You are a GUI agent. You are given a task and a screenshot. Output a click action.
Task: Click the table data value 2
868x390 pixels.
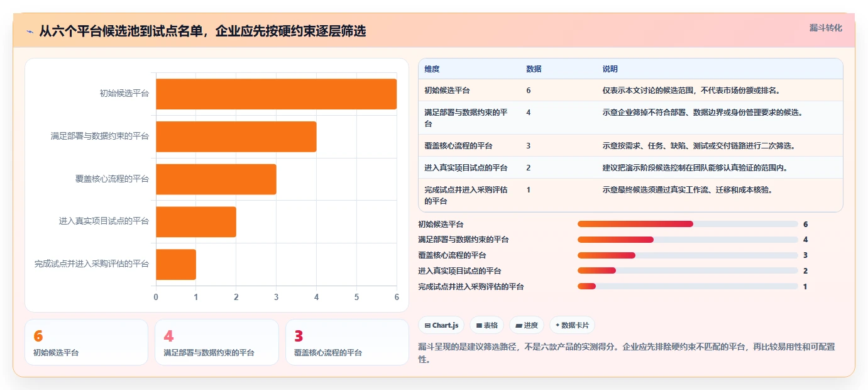529,168
